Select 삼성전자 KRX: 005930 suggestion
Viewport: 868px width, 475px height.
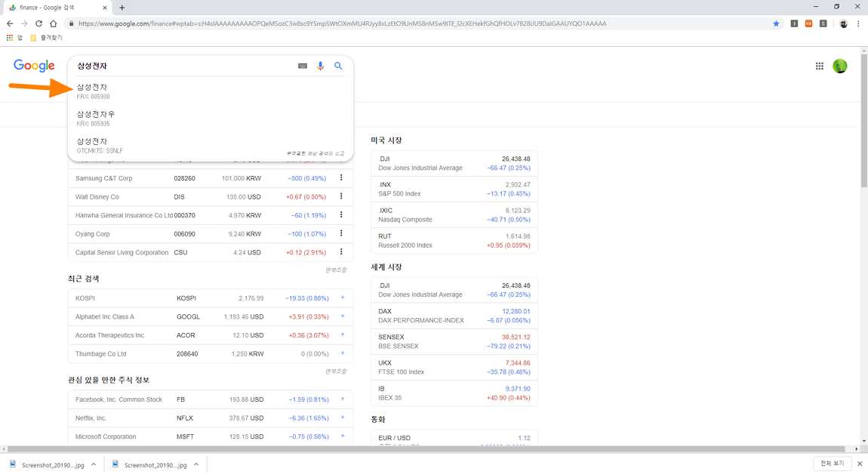click(x=211, y=91)
